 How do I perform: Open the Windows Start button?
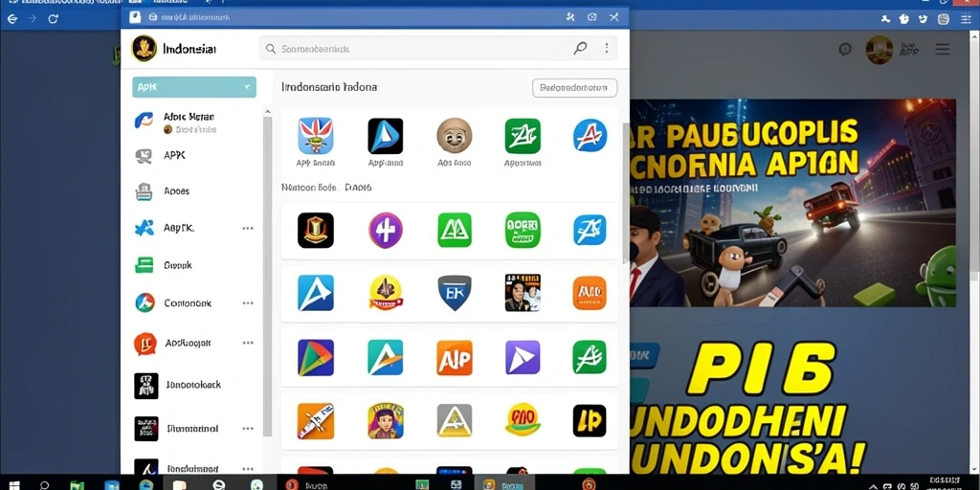pos(13,484)
